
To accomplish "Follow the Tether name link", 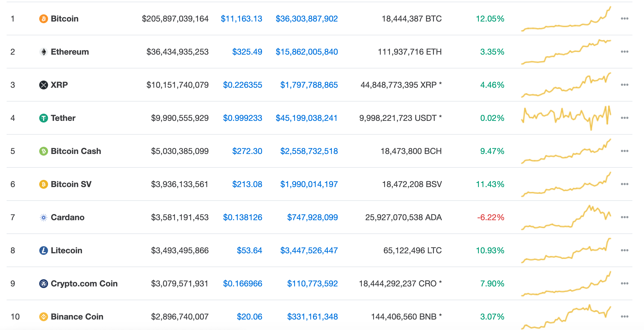I will 63,118.
